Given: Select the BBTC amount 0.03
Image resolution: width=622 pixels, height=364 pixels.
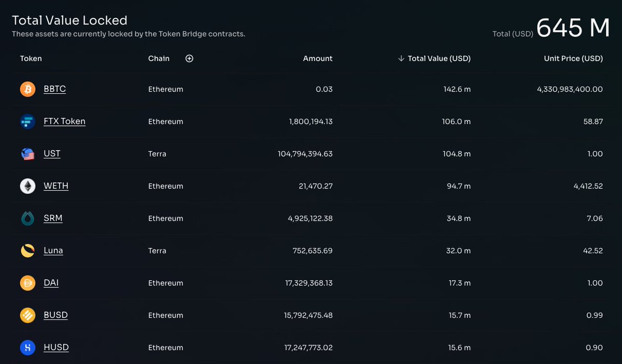Looking at the screenshot, I should [324, 89].
